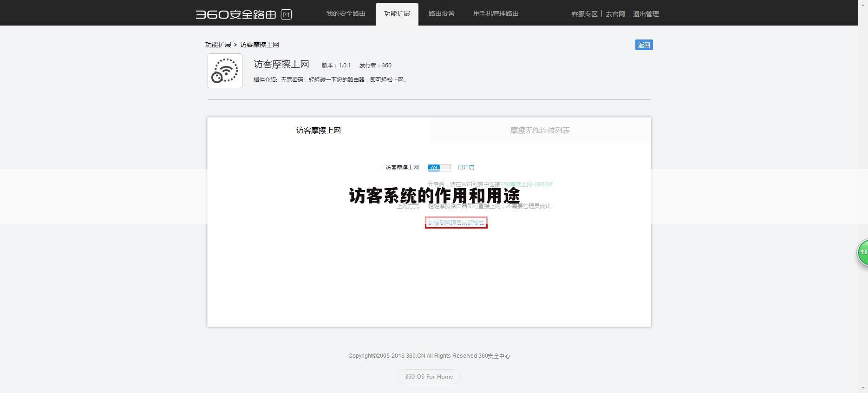Go to 去官网 link
Viewport: 868px width, 393px height.
point(615,14)
